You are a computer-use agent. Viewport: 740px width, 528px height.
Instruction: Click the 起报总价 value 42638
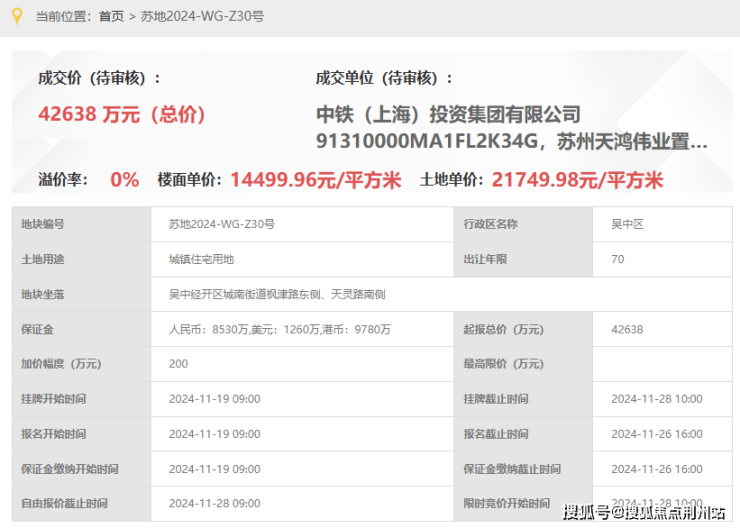click(663, 329)
